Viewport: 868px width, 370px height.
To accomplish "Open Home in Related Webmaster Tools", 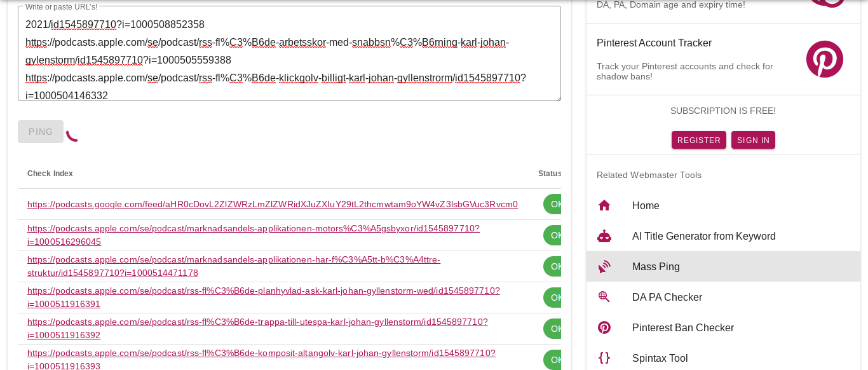I will [x=723, y=205].
